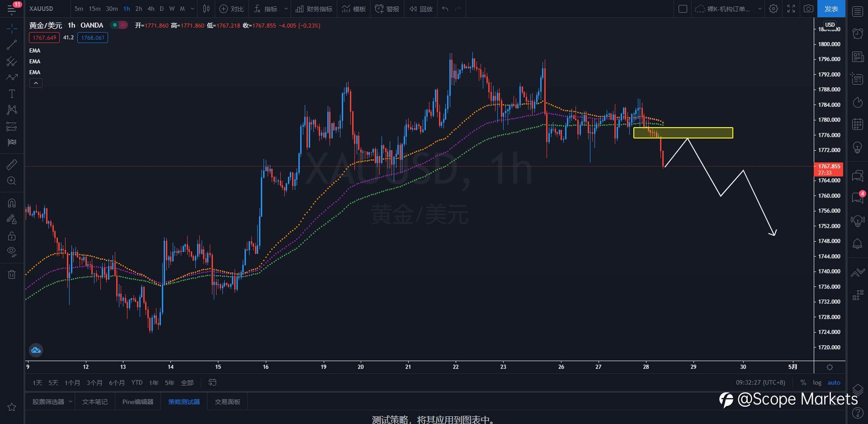Image resolution: width=868 pixels, height=424 pixels.
Task: Collapse the indicator legend chevron
Action: [x=36, y=83]
